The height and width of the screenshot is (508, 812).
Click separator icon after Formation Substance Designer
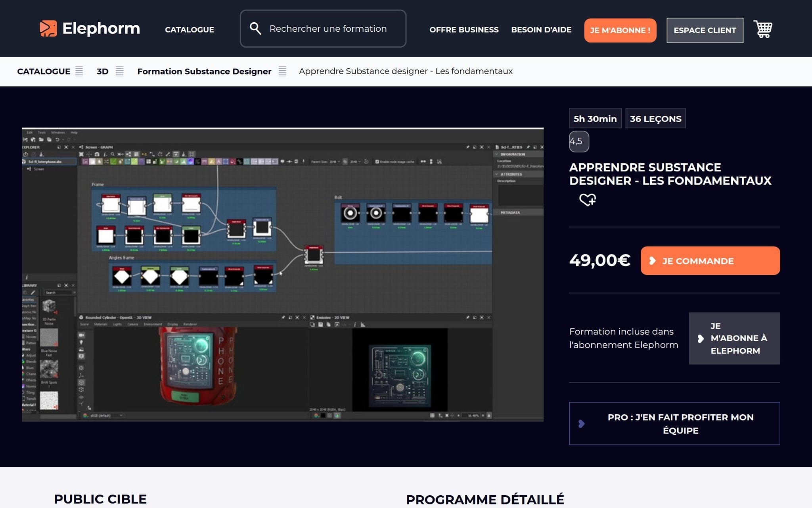pos(282,71)
